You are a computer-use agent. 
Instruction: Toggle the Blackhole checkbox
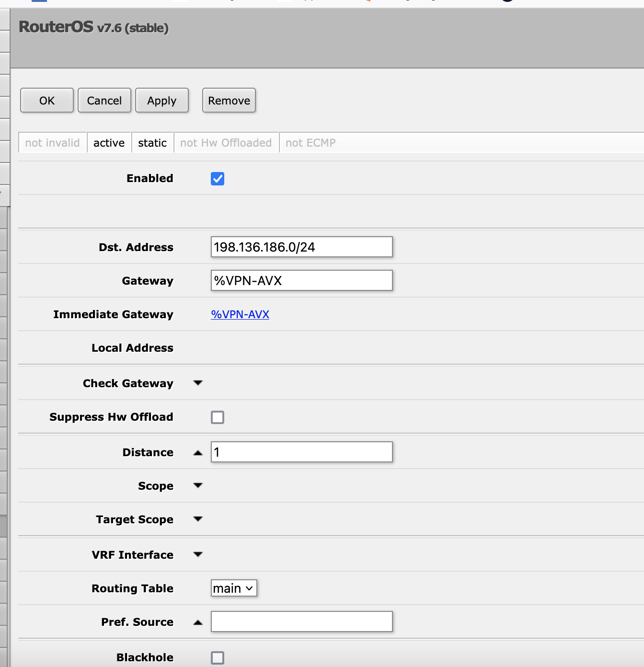click(218, 657)
